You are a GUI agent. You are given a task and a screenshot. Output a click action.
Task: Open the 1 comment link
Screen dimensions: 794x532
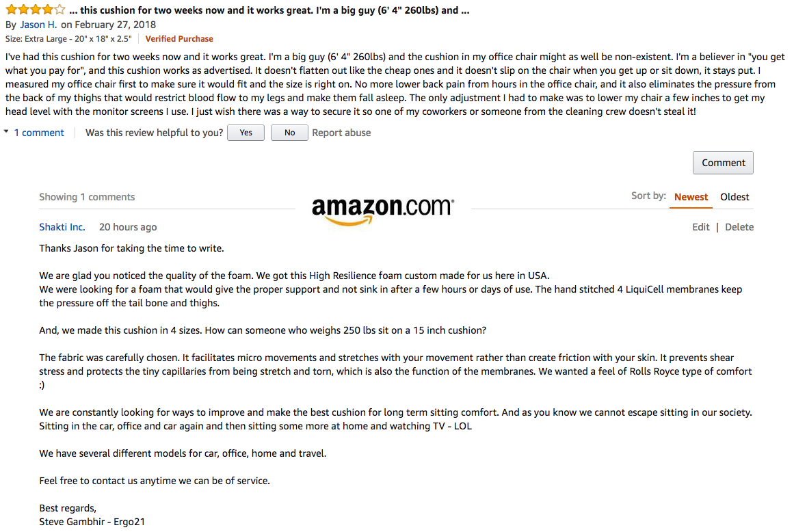coord(39,133)
